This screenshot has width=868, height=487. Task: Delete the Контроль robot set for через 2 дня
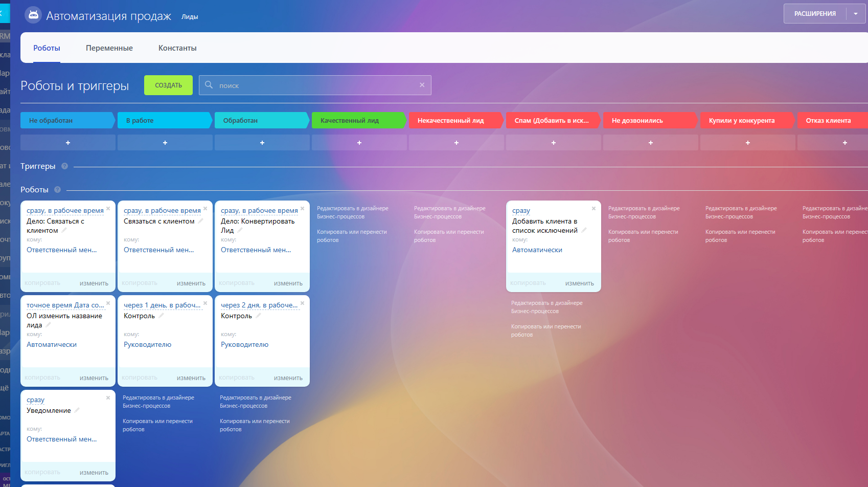coord(302,303)
